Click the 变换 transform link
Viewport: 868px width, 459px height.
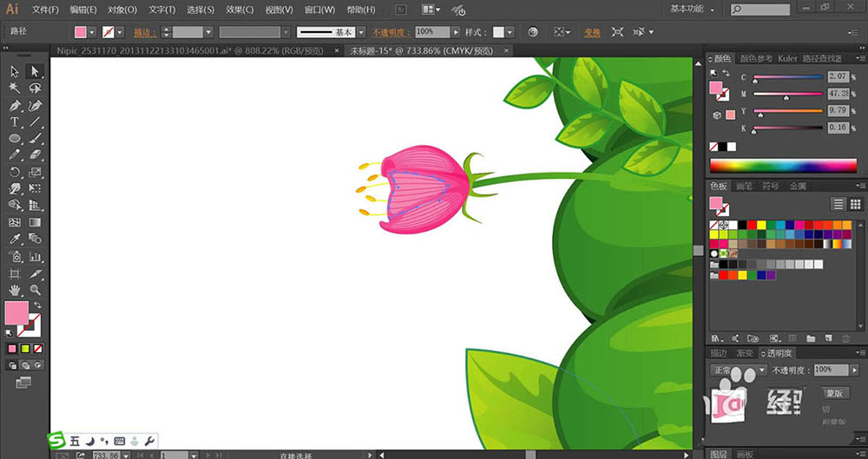tap(592, 32)
